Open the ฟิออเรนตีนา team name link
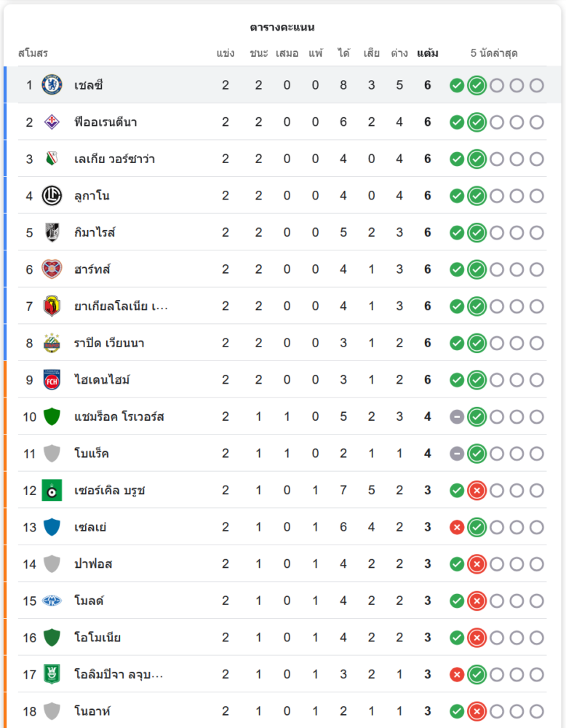 pyautogui.click(x=105, y=122)
